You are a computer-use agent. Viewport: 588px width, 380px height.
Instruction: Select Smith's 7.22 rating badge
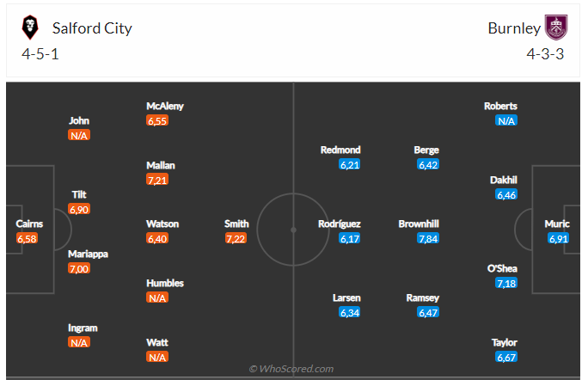(x=236, y=238)
